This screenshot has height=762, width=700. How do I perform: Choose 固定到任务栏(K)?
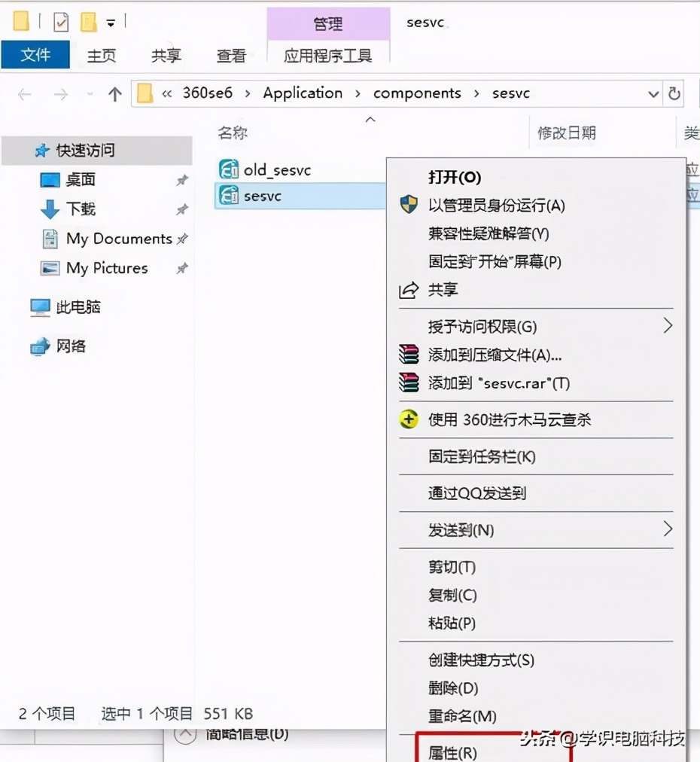(x=482, y=456)
